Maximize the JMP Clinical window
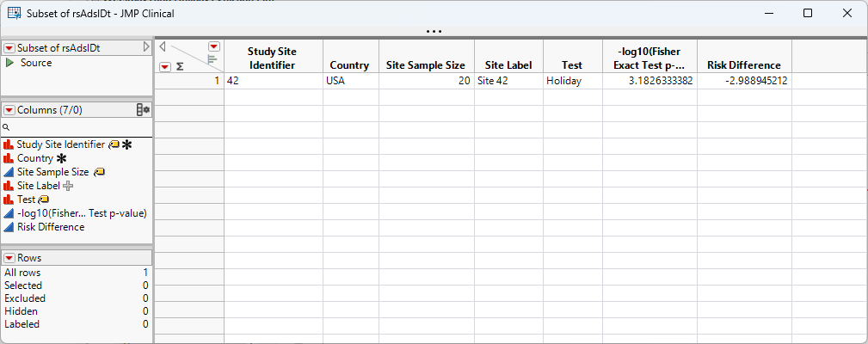The width and height of the screenshot is (868, 344). click(808, 13)
